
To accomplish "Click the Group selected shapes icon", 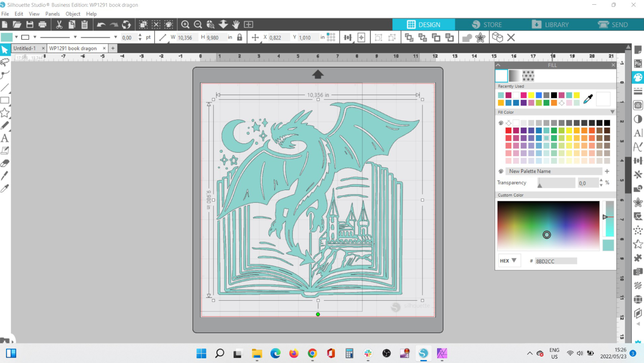I will pyautogui.click(x=378, y=37).
